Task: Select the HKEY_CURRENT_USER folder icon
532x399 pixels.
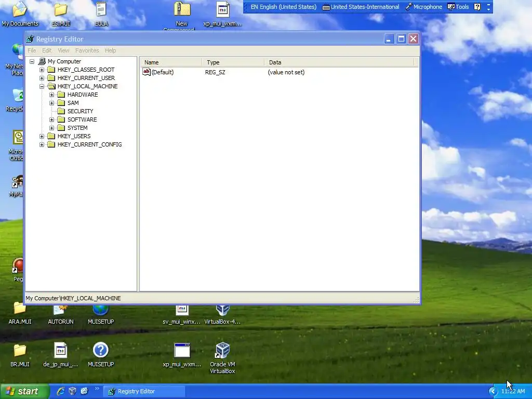Action: 51,78
